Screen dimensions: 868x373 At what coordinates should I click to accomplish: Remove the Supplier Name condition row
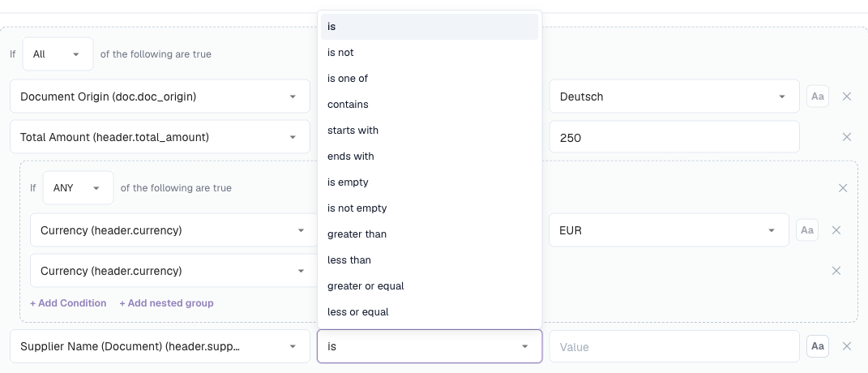coord(846,346)
